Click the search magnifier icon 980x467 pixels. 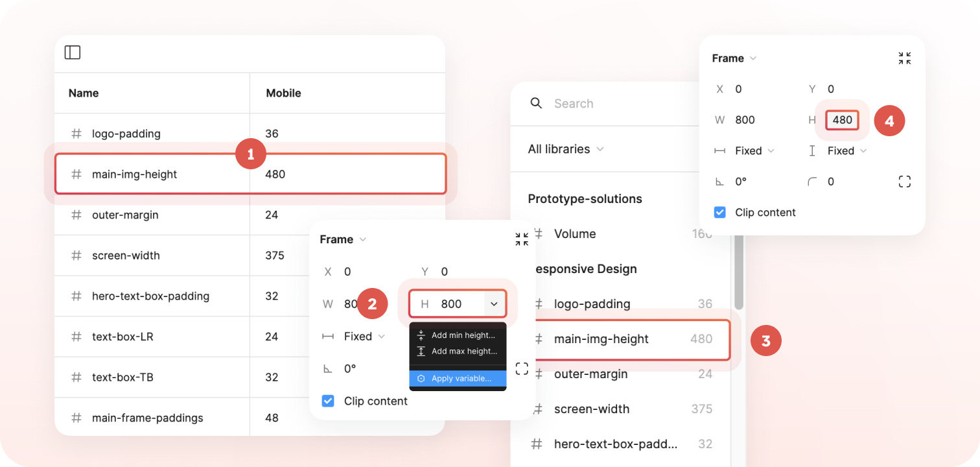point(536,103)
